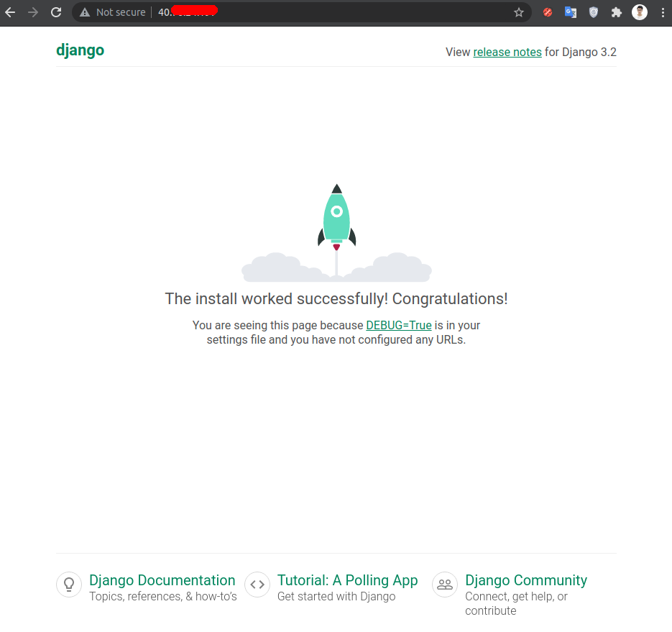Click the browser forward arrow
Image resolution: width=672 pixels, height=632 pixels.
(x=33, y=12)
